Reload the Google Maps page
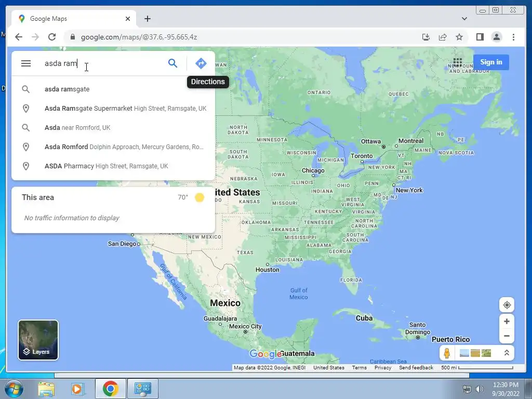The width and height of the screenshot is (532, 399). pyautogui.click(x=52, y=37)
